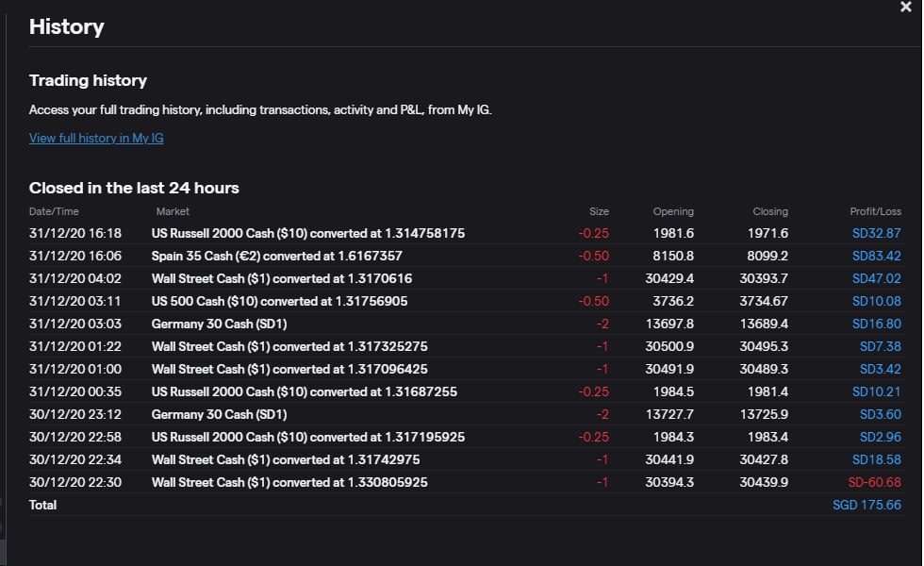This screenshot has width=924, height=566.
Task: Click the SD18.58 profit value
Action: pyautogui.click(x=877, y=459)
